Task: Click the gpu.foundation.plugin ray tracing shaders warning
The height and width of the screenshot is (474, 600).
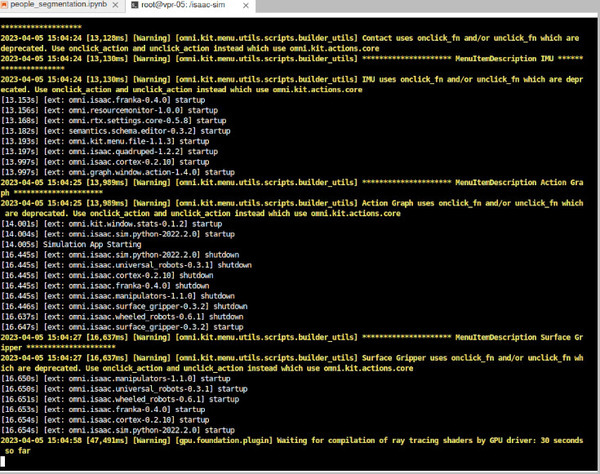Action: pos(300,439)
